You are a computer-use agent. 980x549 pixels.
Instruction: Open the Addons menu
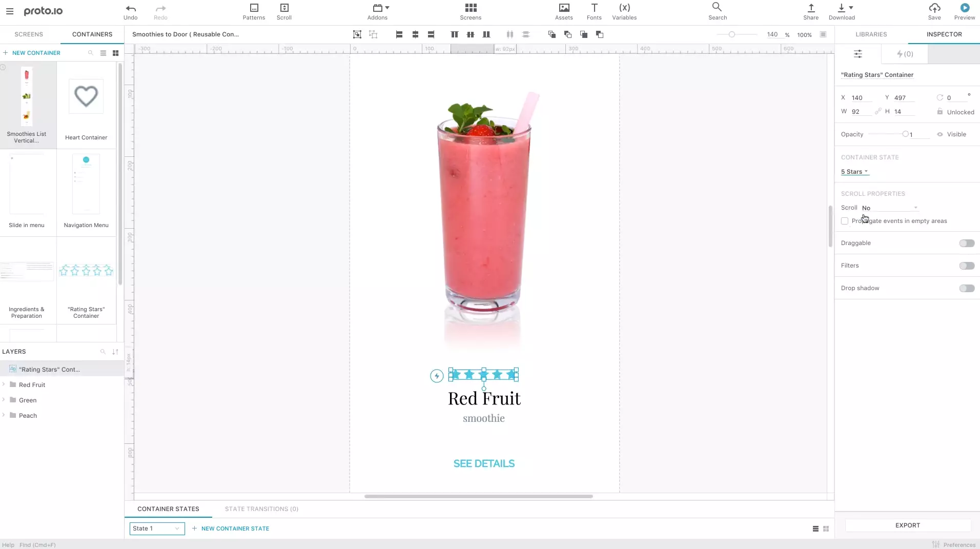[x=378, y=12]
